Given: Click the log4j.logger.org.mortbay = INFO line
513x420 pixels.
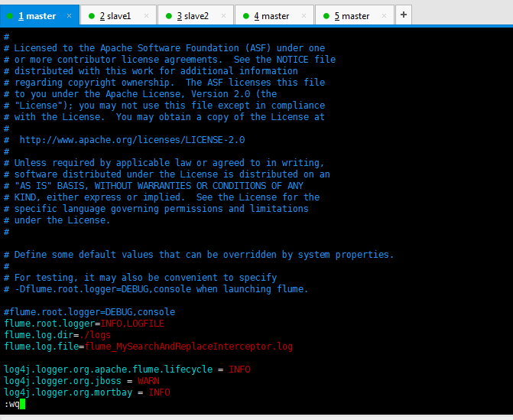Looking at the screenshot, I should pos(87,392).
